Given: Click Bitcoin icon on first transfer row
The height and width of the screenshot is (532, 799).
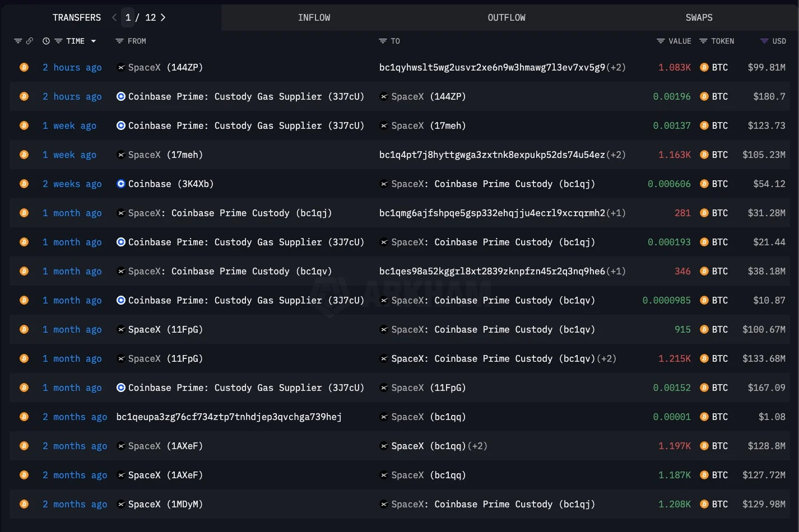Looking at the screenshot, I should [24, 67].
